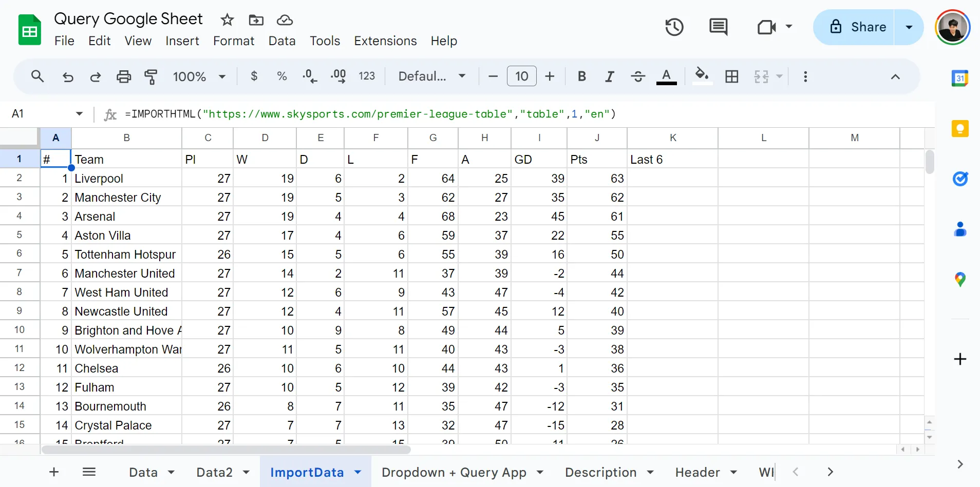Show all sheets list
The height and width of the screenshot is (487, 980).
pyautogui.click(x=89, y=472)
